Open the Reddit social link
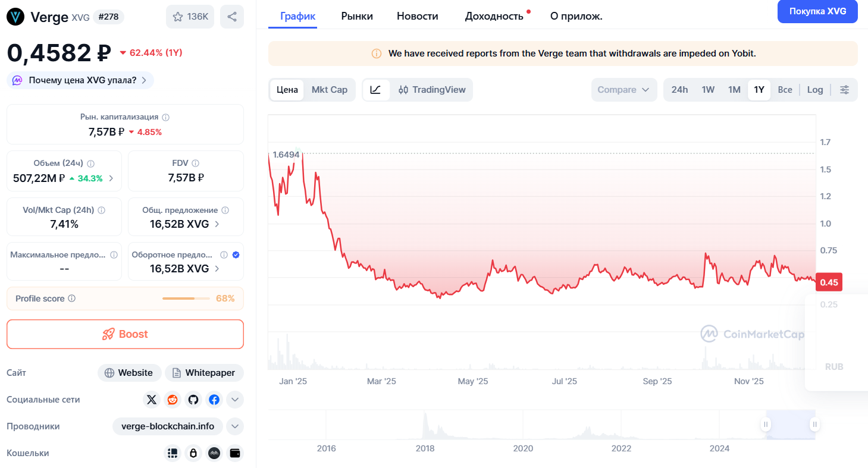The image size is (868, 468). [173, 400]
